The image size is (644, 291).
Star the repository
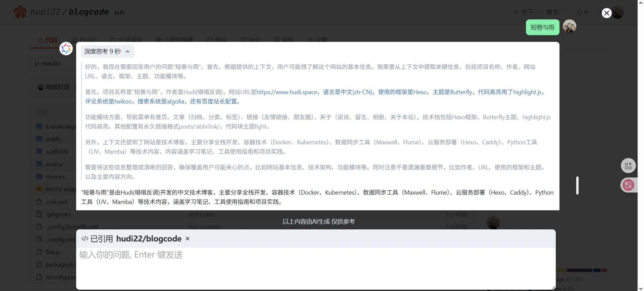tap(582, 12)
